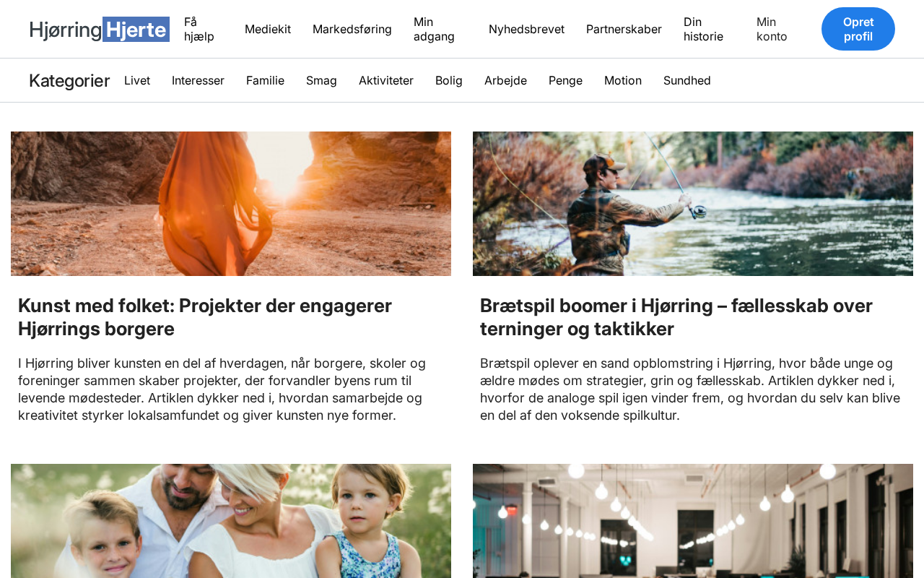Go to Mediekit in top navigation
Viewport: 924px width, 578px height.
[268, 29]
